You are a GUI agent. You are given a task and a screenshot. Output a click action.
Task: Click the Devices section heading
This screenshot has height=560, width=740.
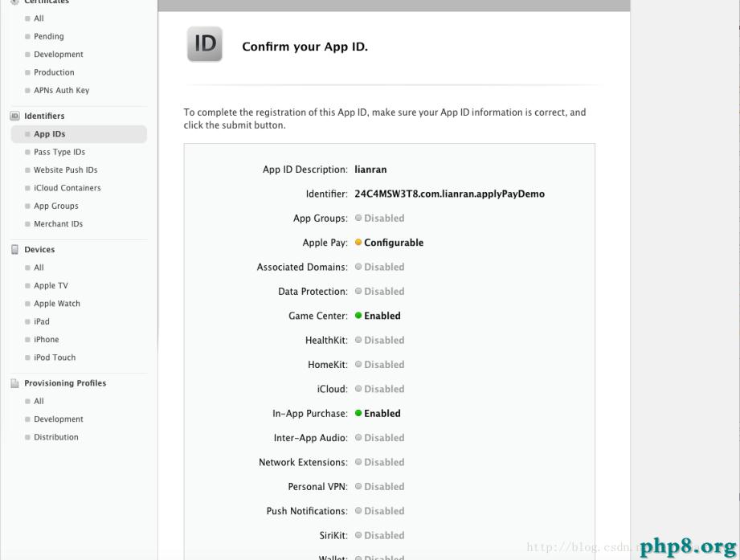click(x=39, y=249)
